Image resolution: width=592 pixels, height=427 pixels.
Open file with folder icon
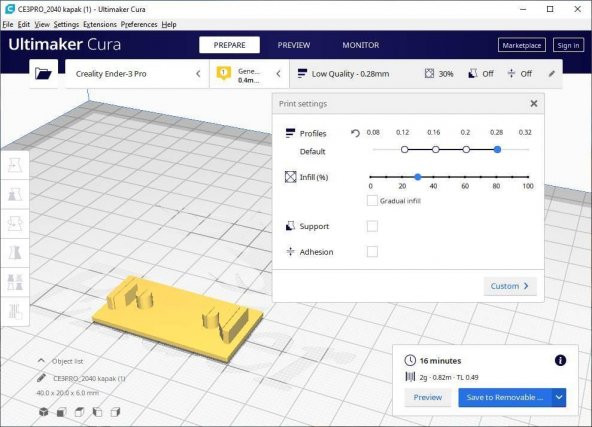coord(43,73)
